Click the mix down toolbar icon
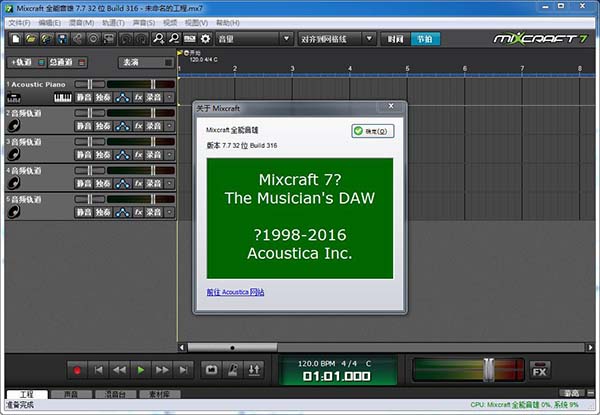600x415 pixels. [109, 39]
